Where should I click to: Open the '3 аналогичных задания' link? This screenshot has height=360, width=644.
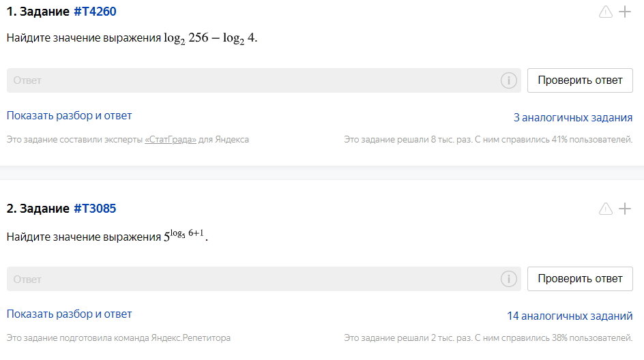point(572,118)
